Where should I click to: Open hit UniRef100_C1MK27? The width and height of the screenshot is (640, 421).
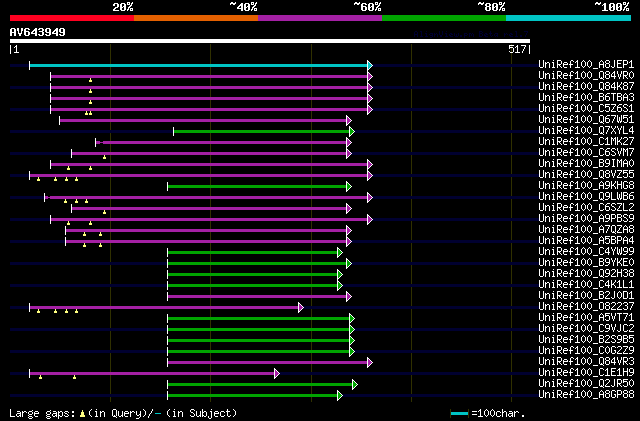pyautogui.click(x=586, y=142)
